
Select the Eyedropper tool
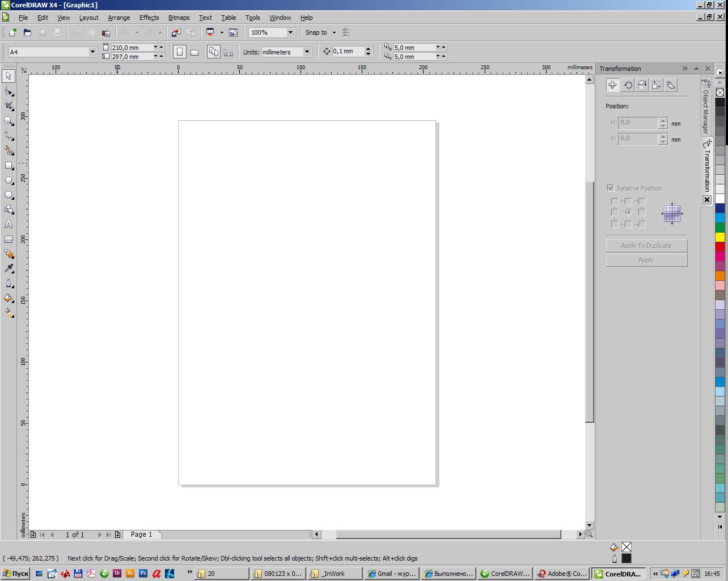pos(9,268)
